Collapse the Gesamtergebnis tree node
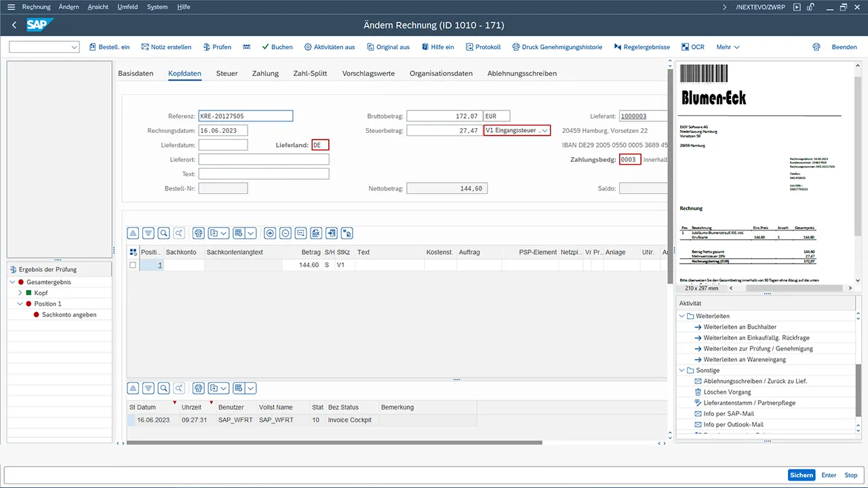 12,282
